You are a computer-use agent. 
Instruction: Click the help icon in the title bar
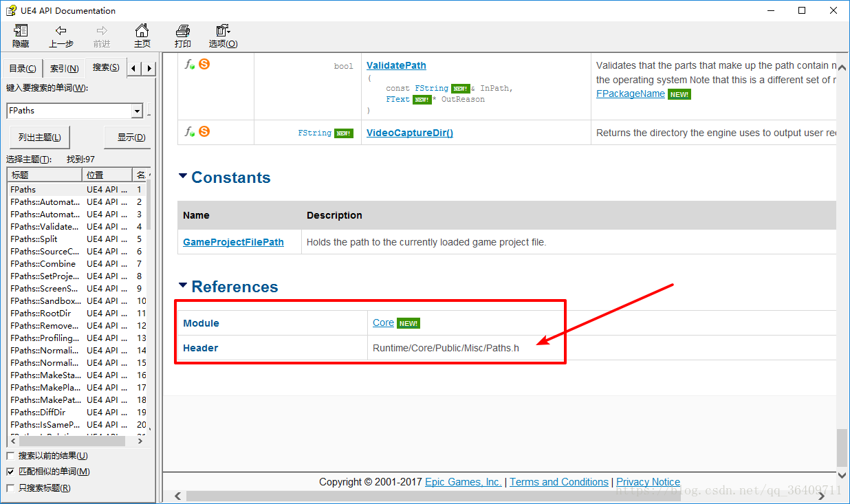tap(11, 10)
